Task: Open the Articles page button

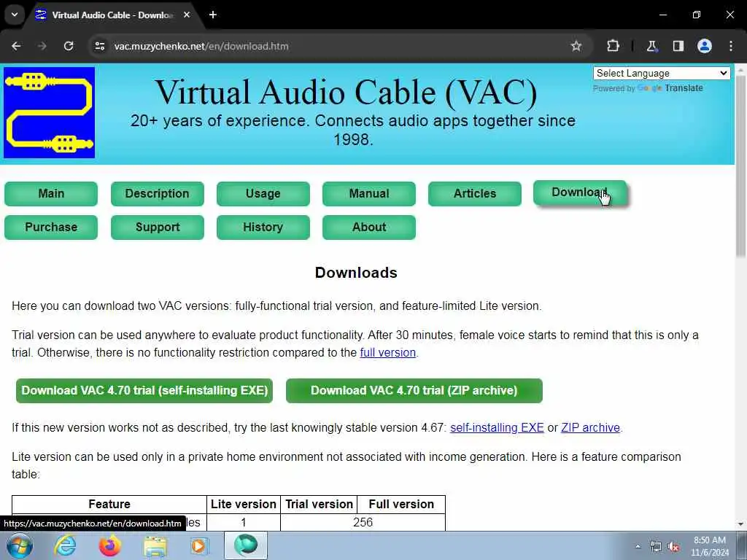Action: coord(474,194)
